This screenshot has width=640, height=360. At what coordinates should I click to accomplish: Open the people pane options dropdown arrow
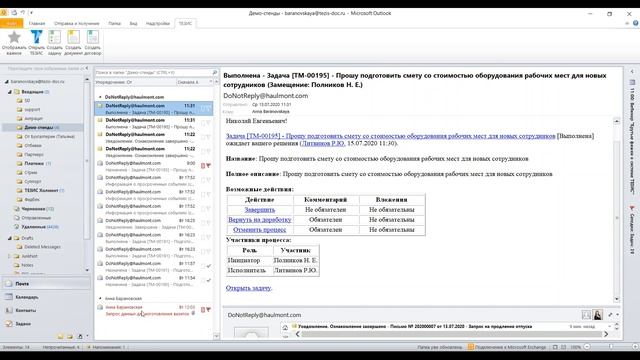[618, 315]
